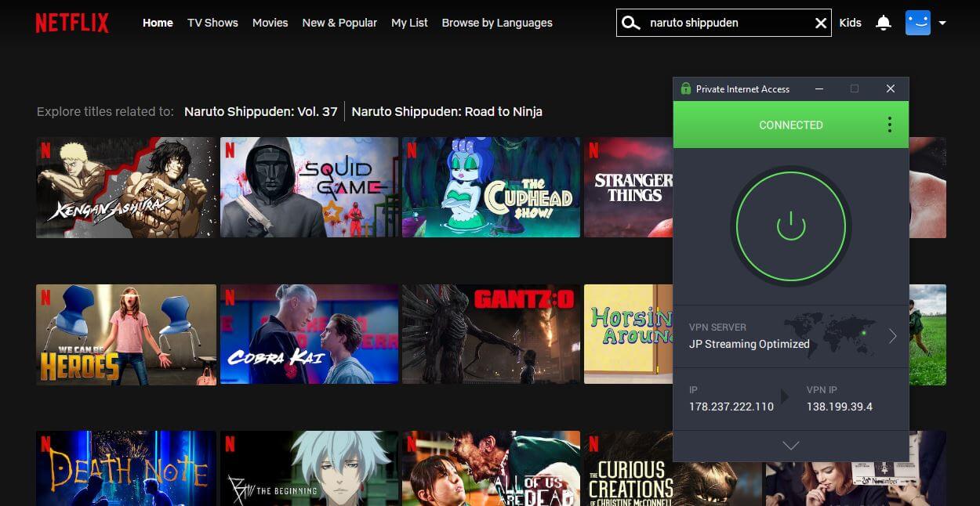Click the Private Internet Access title text
Viewport: 980px width, 506px height.
(x=742, y=89)
